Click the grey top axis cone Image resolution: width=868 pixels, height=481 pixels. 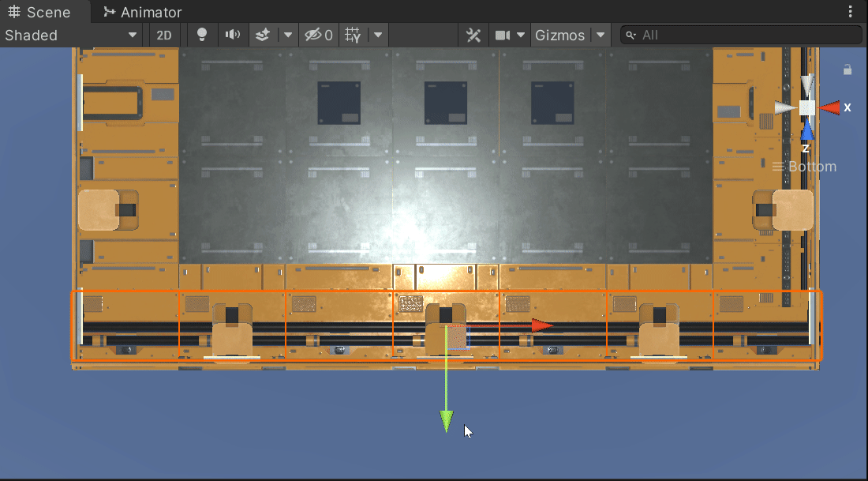click(x=807, y=85)
